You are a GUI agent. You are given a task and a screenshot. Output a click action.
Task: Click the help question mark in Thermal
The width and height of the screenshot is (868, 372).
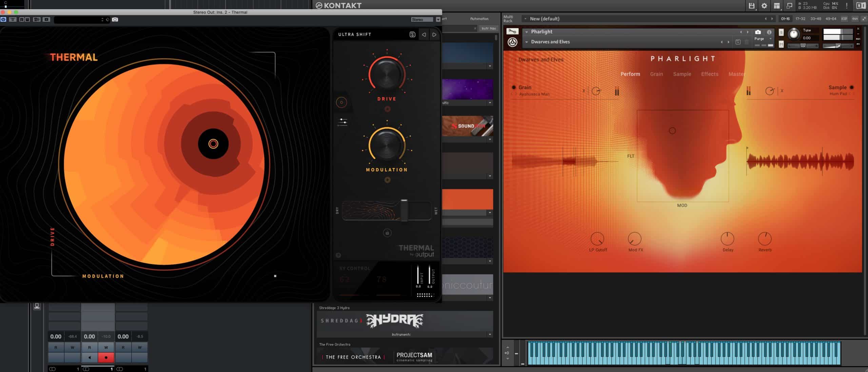pyautogui.click(x=338, y=255)
